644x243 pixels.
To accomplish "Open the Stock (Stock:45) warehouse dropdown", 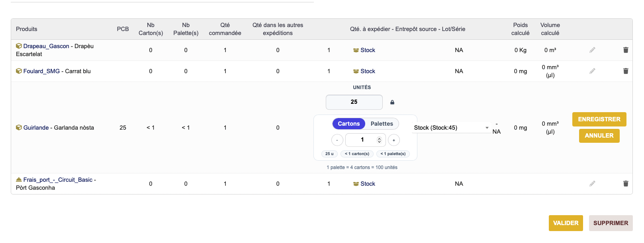I will coord(451,128).
